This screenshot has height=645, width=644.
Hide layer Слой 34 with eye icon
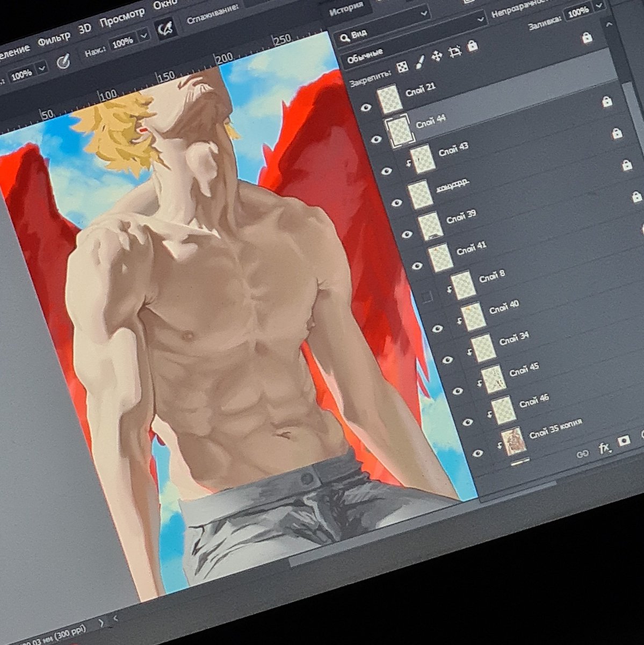click(447, 359)
